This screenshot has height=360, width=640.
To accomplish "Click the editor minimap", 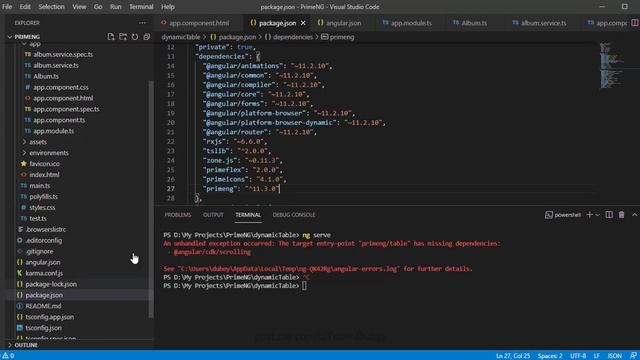I will pos(611,65).
